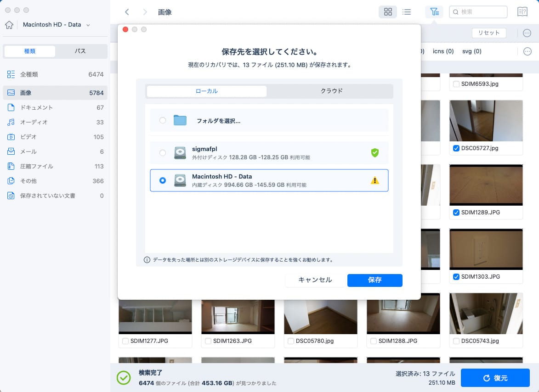Check the SDIM1277.JPG checkbox
The width and height of the screenshot is (539, 392).
(125, 341)
